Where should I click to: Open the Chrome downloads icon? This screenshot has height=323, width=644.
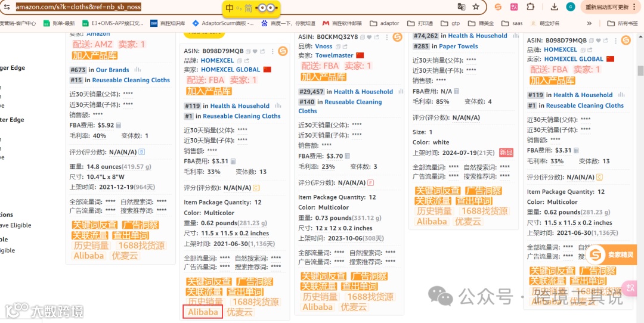555,7
